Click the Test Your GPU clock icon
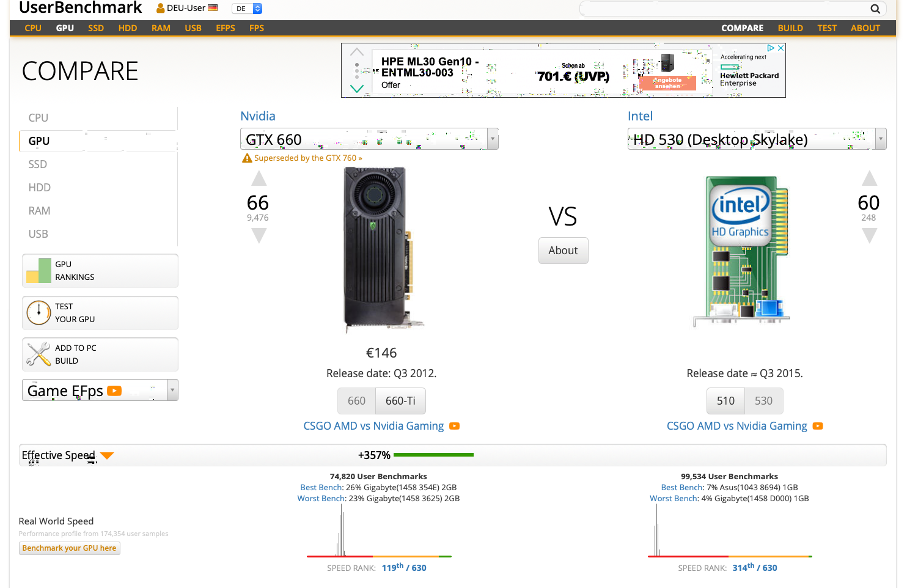918x588 pixels. tap(39, 312)
